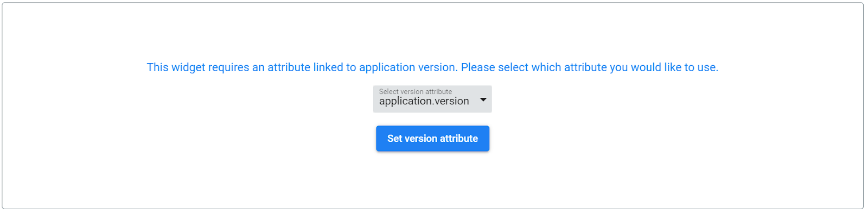
Task: Click the dropdown caret arrow icon
Action: tap(483, 100)
